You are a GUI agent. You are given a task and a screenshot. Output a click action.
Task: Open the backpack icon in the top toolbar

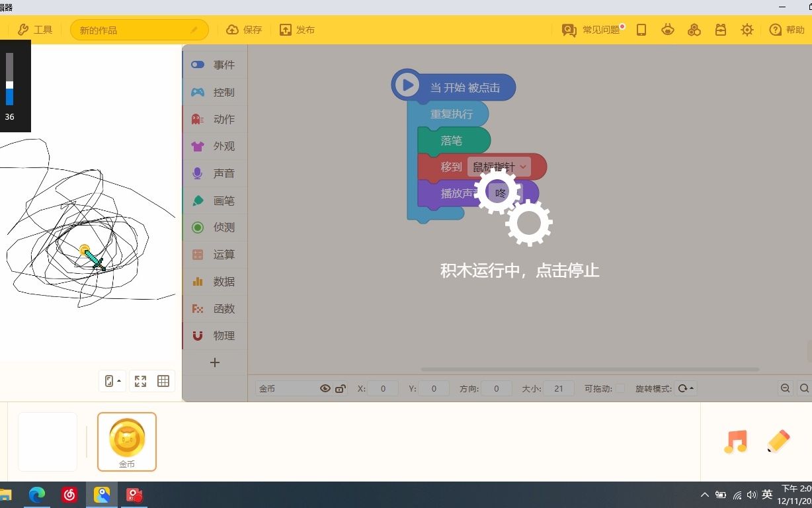click(x=721, y=30)
